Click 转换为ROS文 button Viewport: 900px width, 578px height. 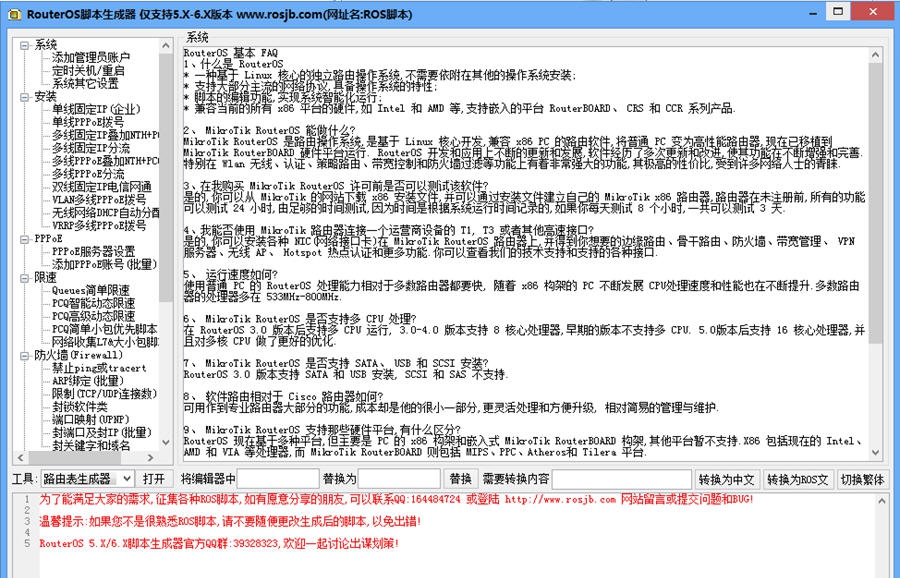[798, 479]
